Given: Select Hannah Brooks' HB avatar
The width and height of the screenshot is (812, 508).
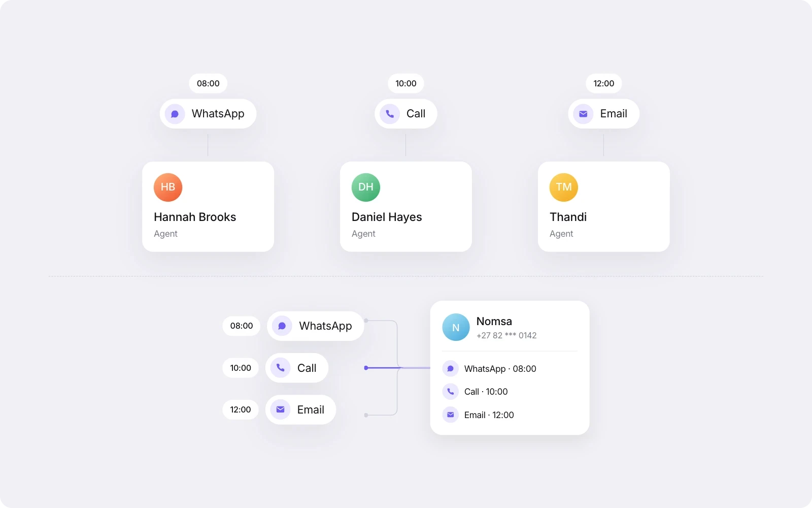Looking at the screenshot, I should point(168,187).
